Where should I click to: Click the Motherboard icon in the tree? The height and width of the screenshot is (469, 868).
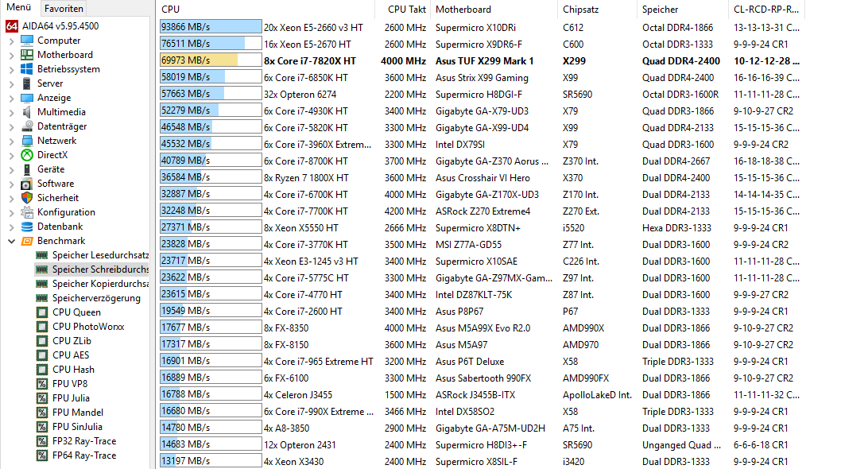pyautogui.click(x=26, y=55)
